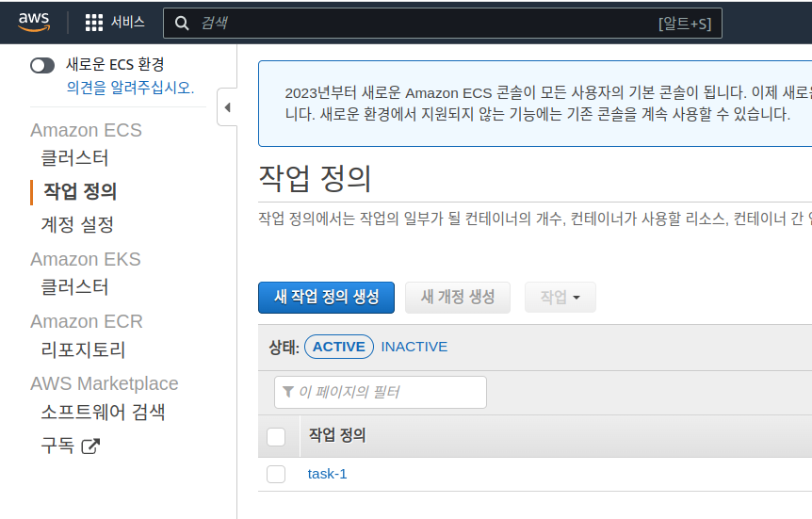Viewport: 812px width, 519px height.
Task: Open 클러스터 under Amazon EKS
Action: [x=74, y=287]
